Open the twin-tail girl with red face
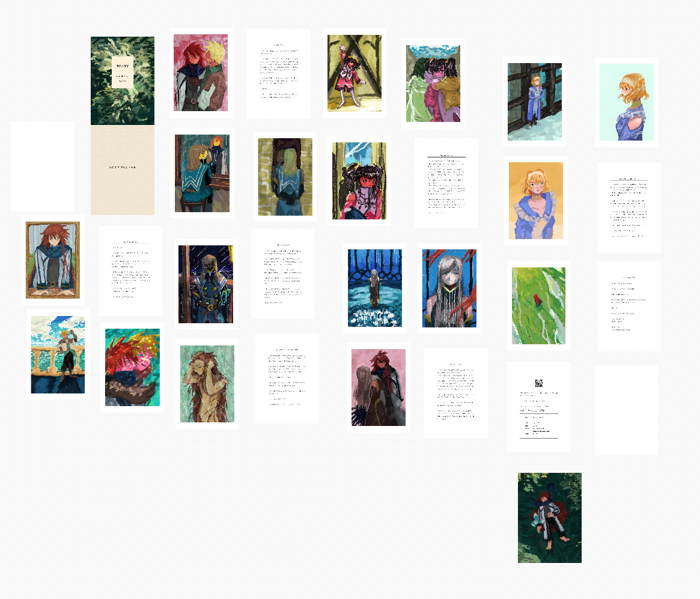700x599 pixels. (359, 181)
